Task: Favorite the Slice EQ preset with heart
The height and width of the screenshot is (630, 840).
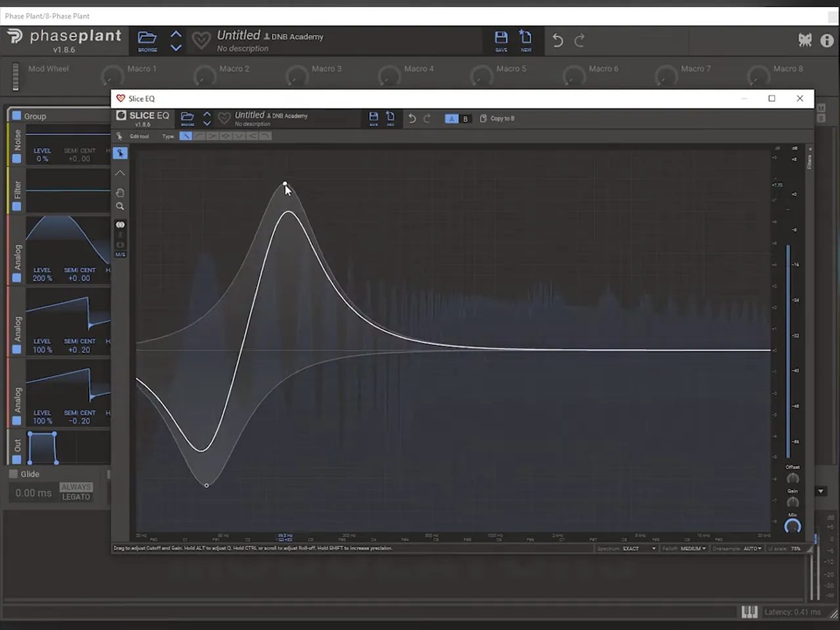Action: (x=224, y=118)
